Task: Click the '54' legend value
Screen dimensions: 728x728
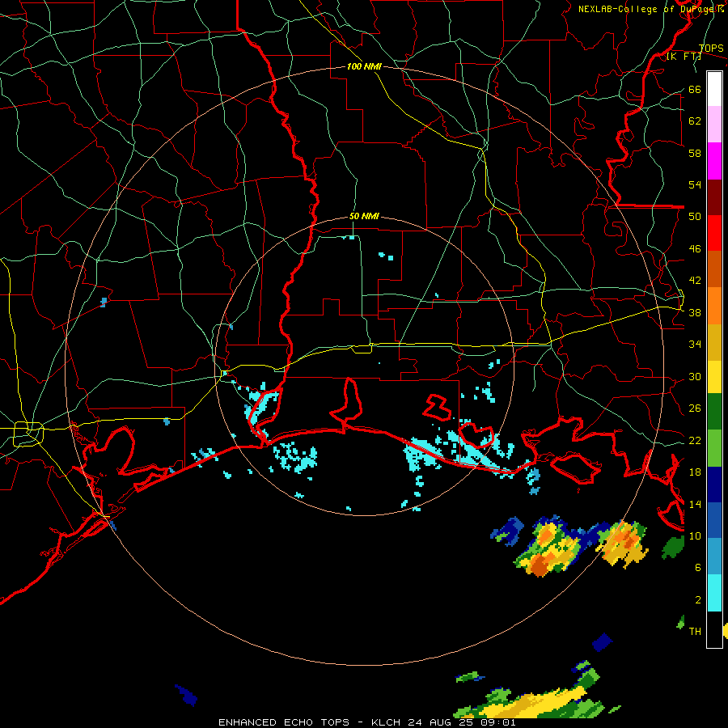Action: [695, 185]
